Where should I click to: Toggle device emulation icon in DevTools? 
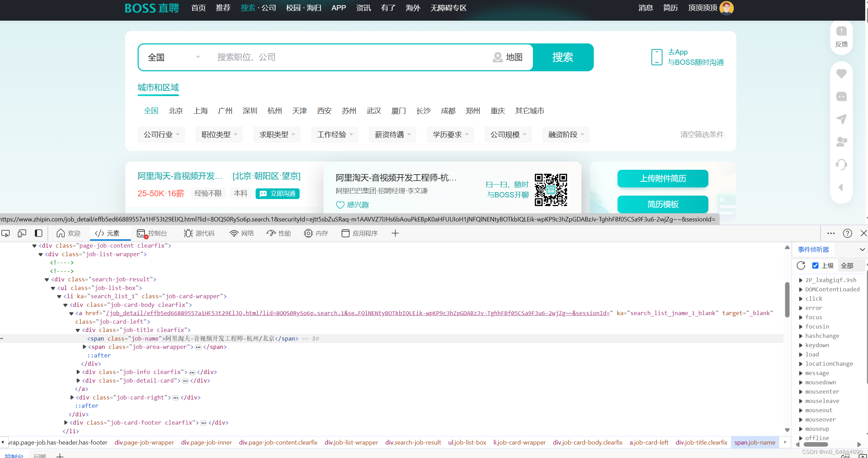tap(22, 233)
